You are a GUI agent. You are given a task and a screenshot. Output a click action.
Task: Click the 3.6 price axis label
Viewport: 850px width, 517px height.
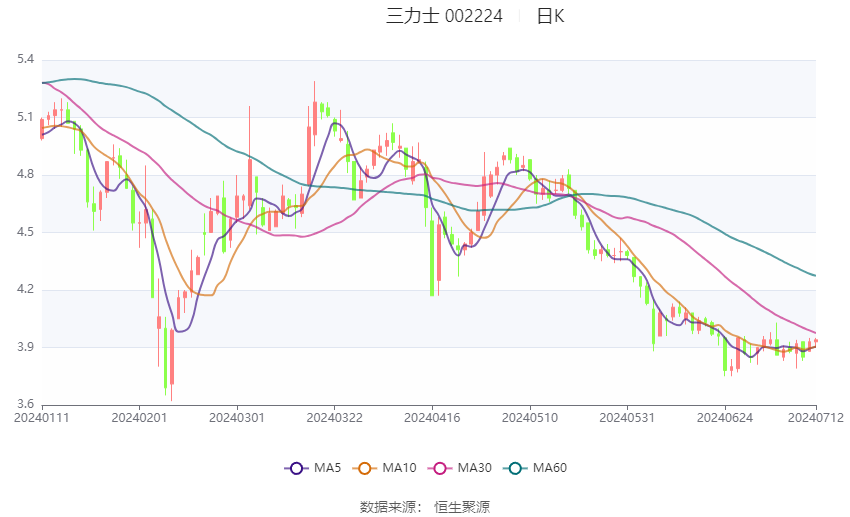click(x=25, y=404)
